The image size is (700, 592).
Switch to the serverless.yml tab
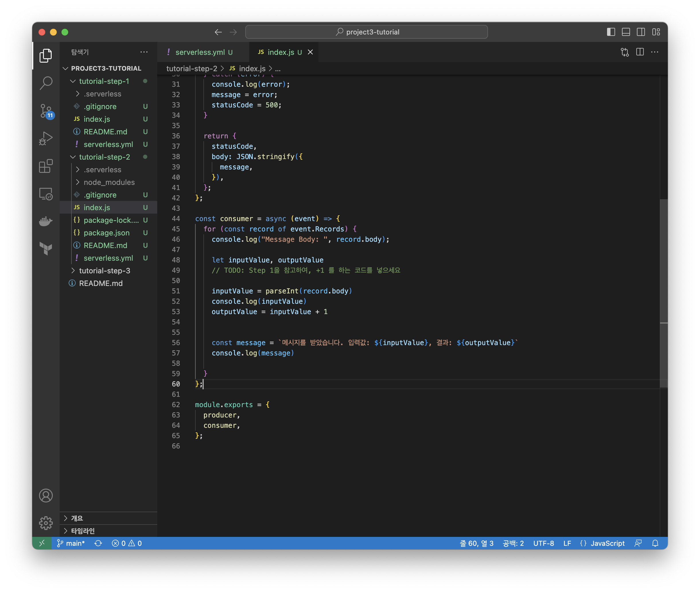click(200, 52)
